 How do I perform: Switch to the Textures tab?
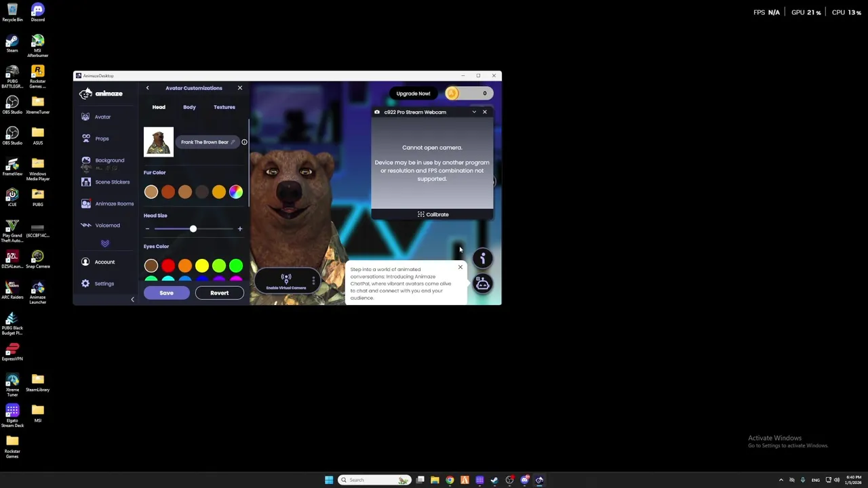224,107
